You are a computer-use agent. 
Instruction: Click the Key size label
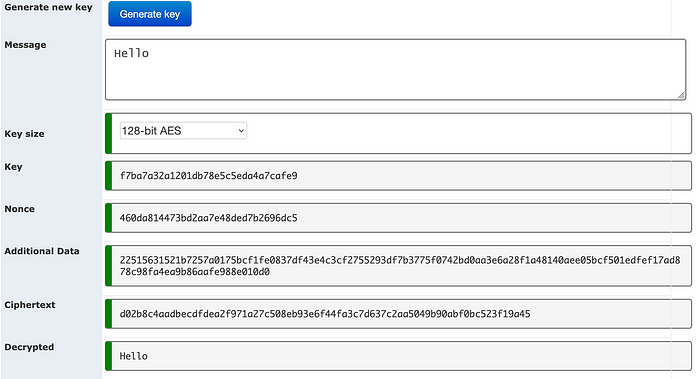(x=24, y=133)
